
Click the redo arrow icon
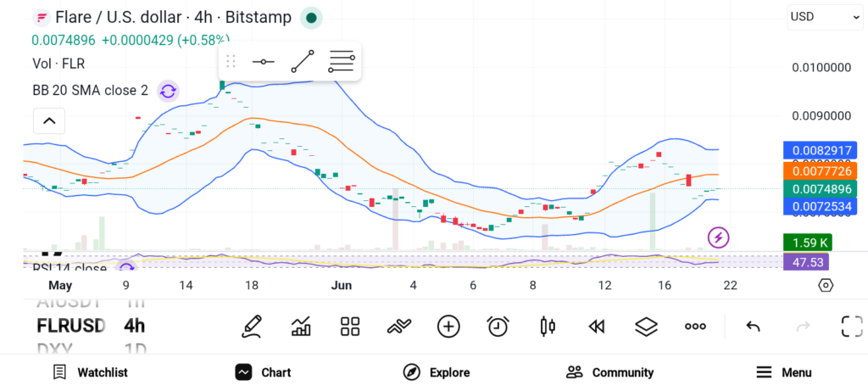tap(803, 327)
